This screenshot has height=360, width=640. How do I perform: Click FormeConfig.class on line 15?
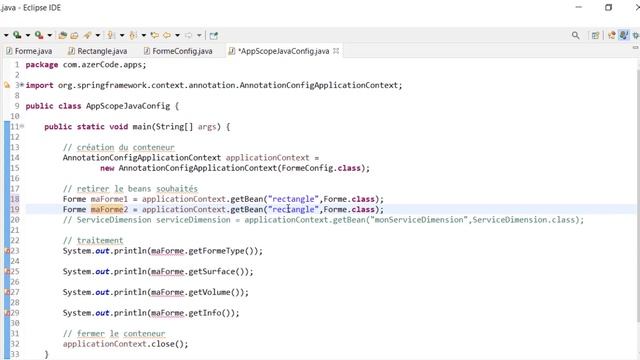click(x=321, y=168)
